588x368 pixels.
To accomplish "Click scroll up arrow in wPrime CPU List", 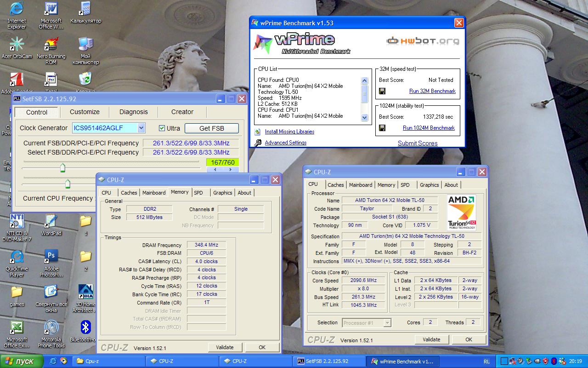I will click(x=365, y=80).
